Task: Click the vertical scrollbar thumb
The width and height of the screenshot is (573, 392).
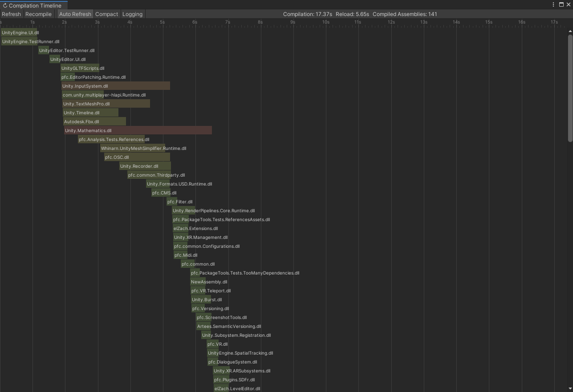Action: (570, 89)
